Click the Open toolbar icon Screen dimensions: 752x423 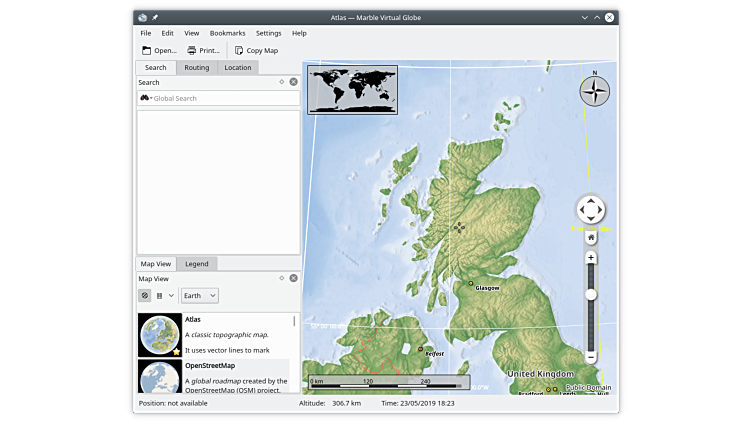pyautogui.click(x=147, y=50)
